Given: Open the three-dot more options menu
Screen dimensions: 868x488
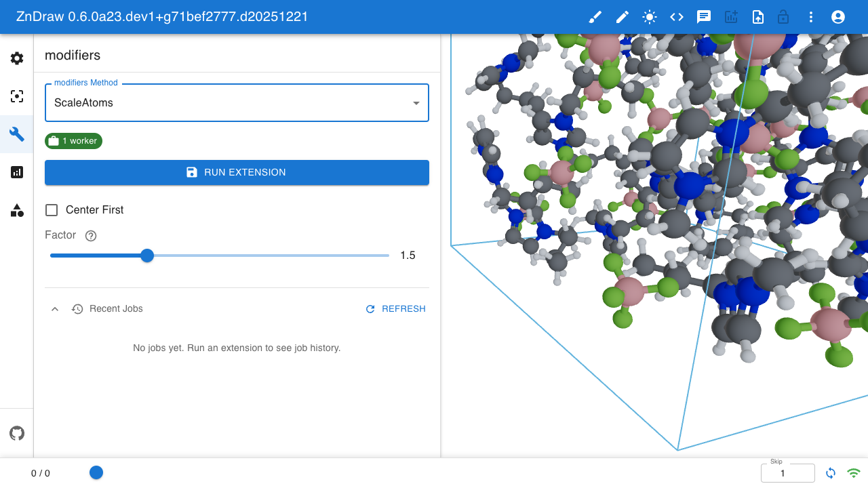Looking at the screenshot, I should (x=810, y=17).
